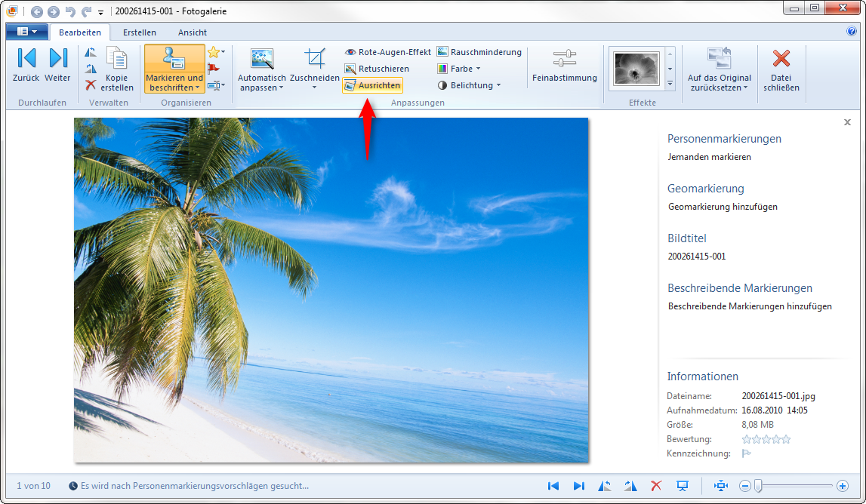
Task: Start slideshow from the bottom bar
Action: [683, 486]
